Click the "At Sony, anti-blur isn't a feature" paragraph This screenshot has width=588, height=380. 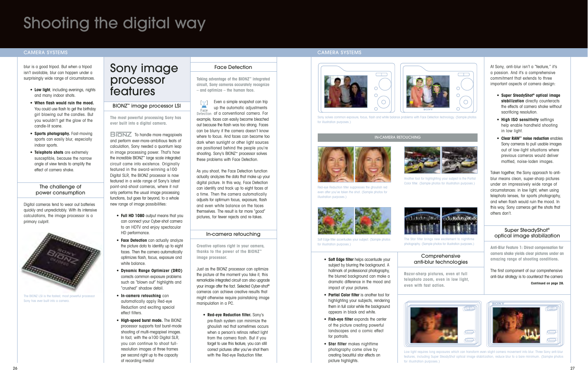click(x=524, y=75)
